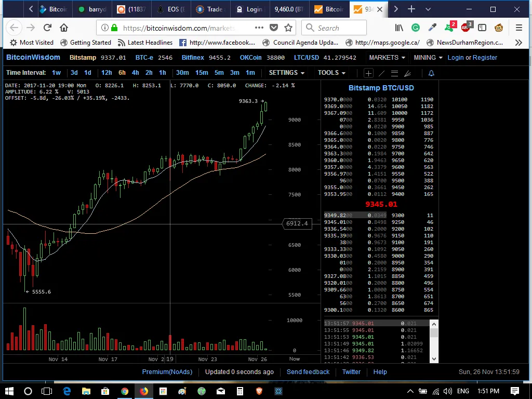Open the MARKETS dropdown menu
The height and width of the screenshot is (399, 532).
(x=387, y=58)
